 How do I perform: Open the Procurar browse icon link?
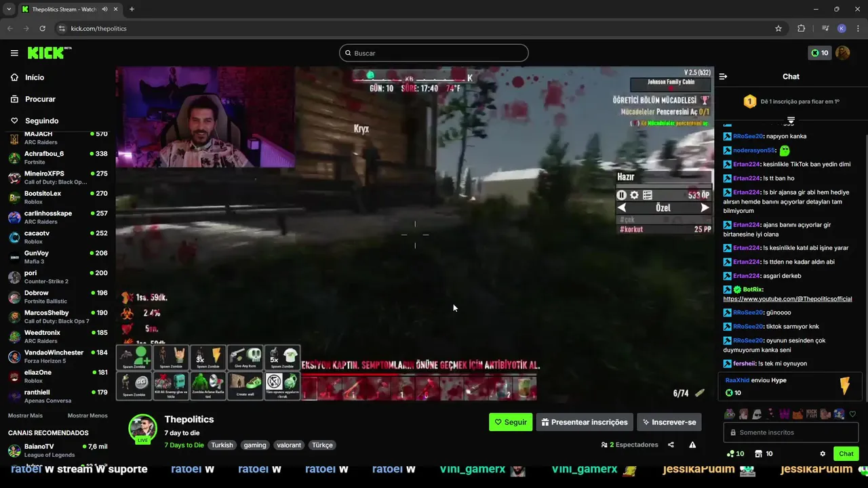33,99
